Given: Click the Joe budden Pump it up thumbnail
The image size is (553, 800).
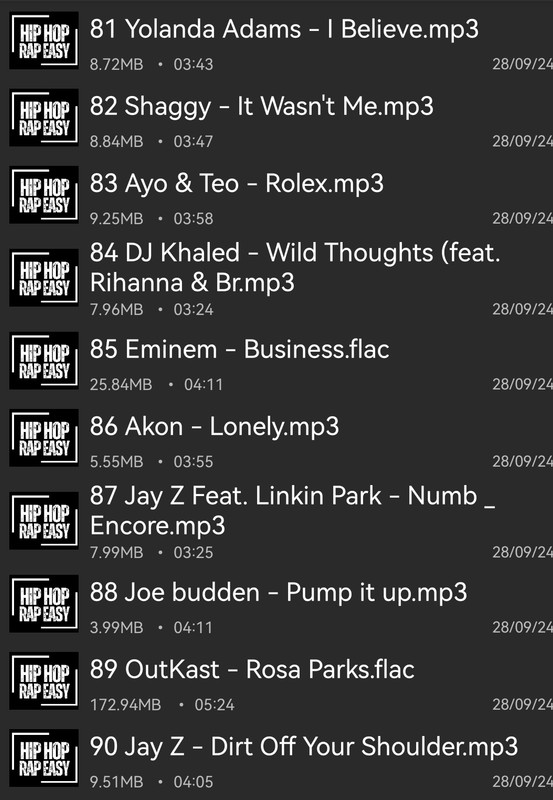Looking at the screenshot, I should coord(44,604).
